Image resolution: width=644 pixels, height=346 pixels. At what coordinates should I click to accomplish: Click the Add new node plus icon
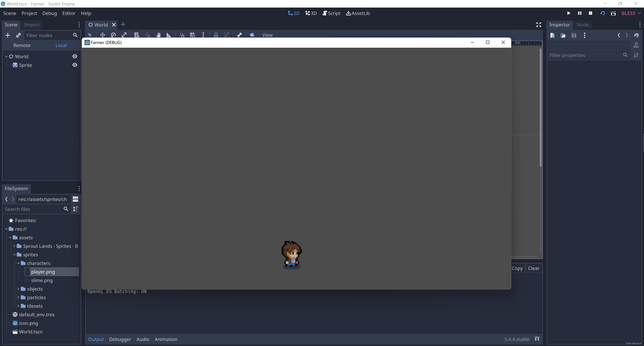coord(8,35)
